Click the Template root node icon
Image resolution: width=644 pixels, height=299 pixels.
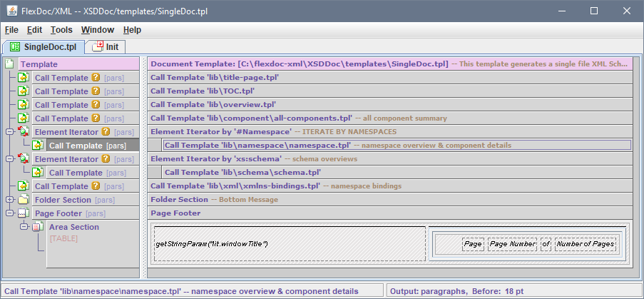coord(10,64)
